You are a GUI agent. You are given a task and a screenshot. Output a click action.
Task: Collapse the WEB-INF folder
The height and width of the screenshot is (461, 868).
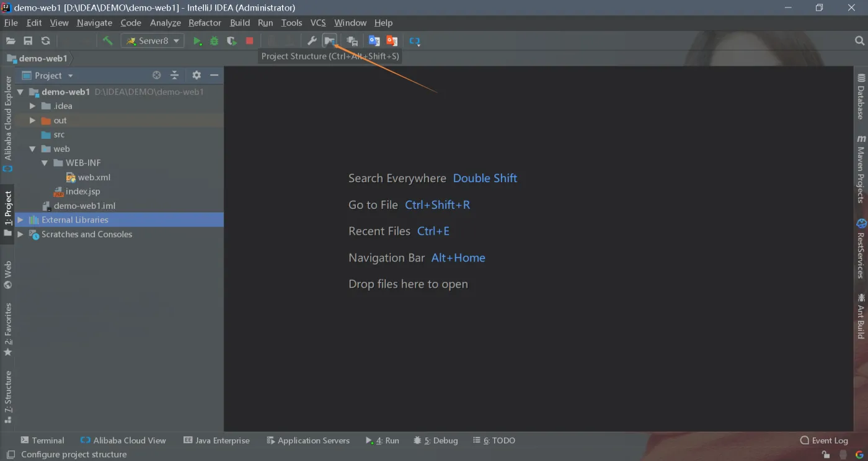45,163
